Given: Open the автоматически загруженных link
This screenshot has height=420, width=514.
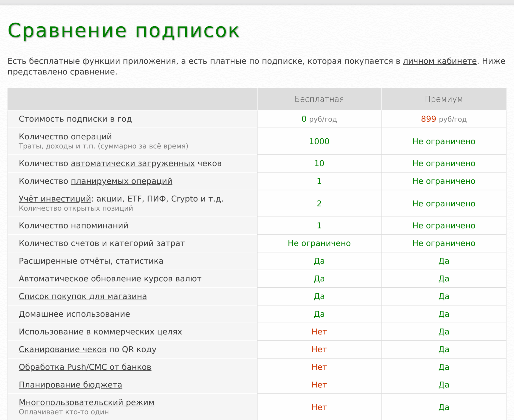Looking at the screenshot, I should (x=133, y=163).
